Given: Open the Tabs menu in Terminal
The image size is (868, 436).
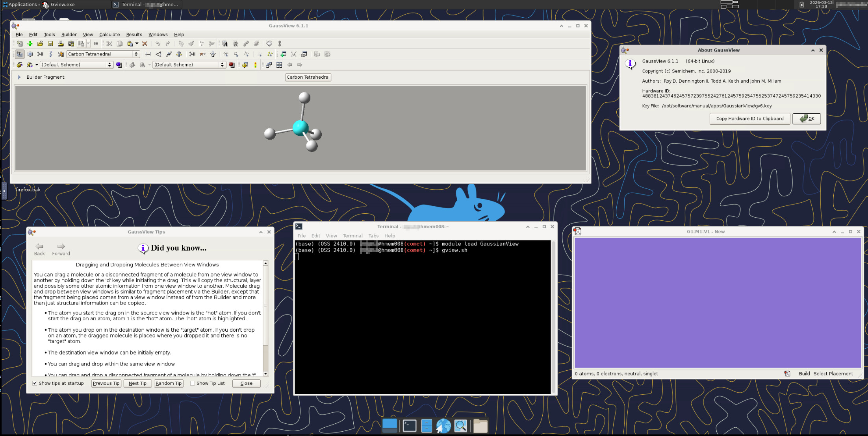Looking at the screenshot, I should pyautogui.click(x=373, y=236).
